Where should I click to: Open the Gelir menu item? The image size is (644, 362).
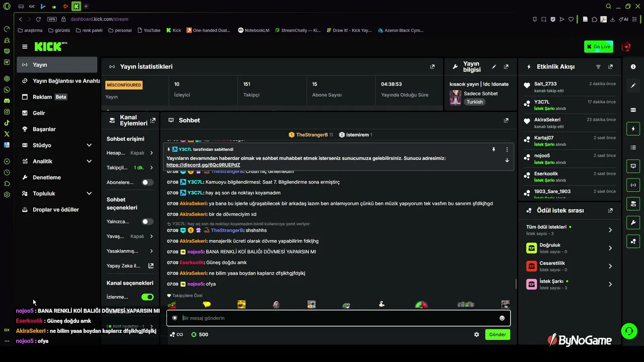57,113
